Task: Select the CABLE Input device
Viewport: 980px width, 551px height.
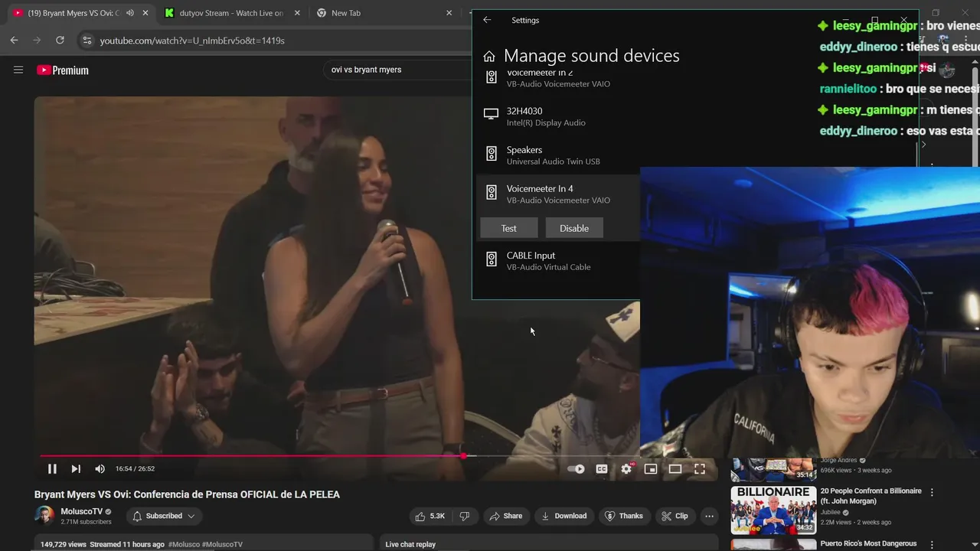Action: (x=556, y=261)
